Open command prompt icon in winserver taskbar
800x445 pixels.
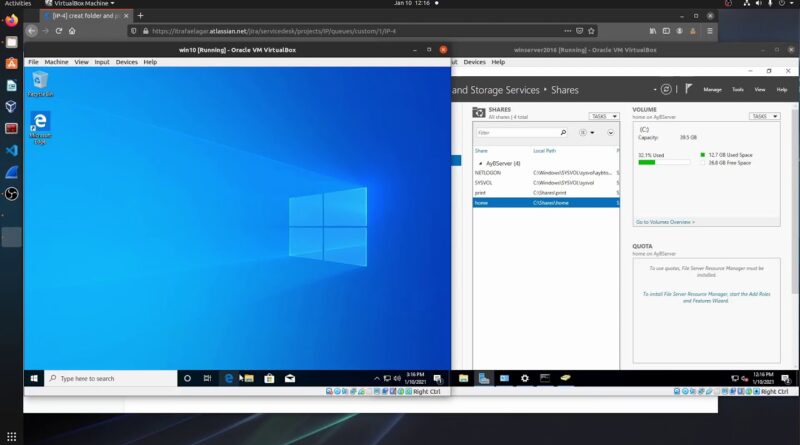click(x=545, y=378)
